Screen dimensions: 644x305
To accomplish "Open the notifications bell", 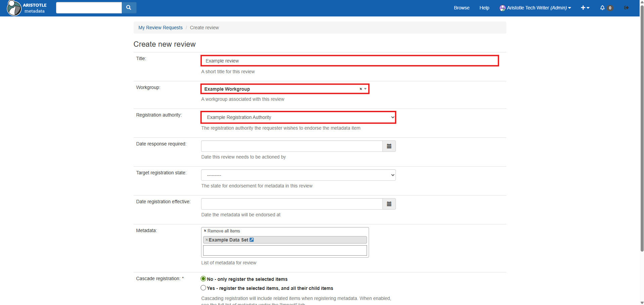I will [603, 8].
